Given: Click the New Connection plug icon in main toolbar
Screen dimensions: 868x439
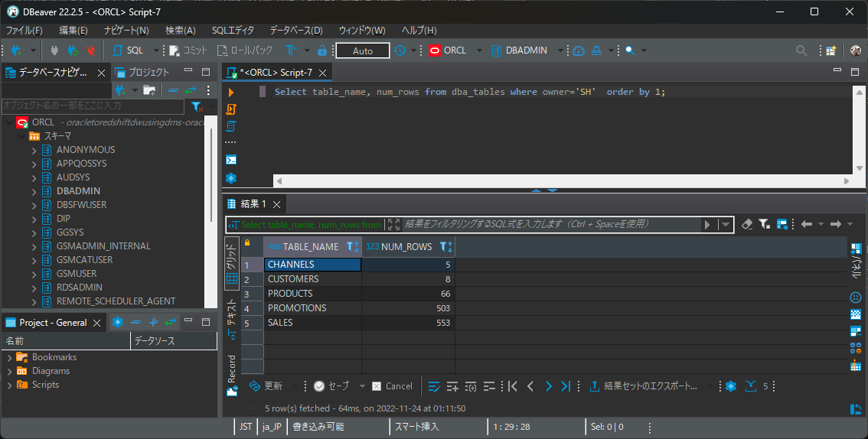Looking at the screenshot, I should click(17, 50).
